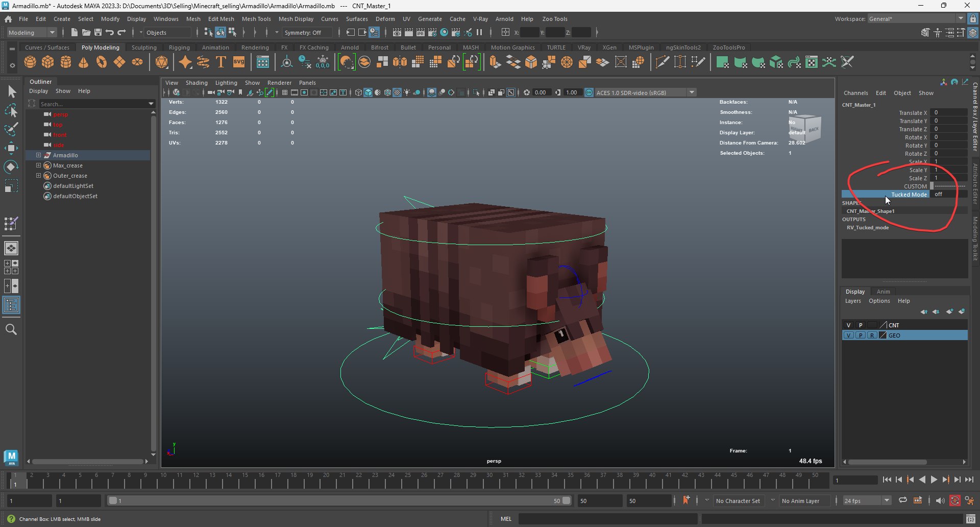Click the Multi-Cut knife shelf icon
The height and width of the screenshot is (527, 980).
click(662, 62)
